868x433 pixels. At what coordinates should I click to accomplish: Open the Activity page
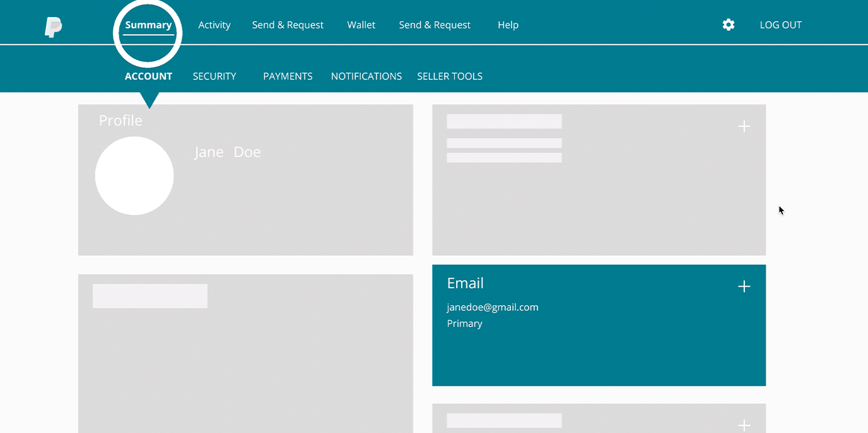click(x=214, y=25)
